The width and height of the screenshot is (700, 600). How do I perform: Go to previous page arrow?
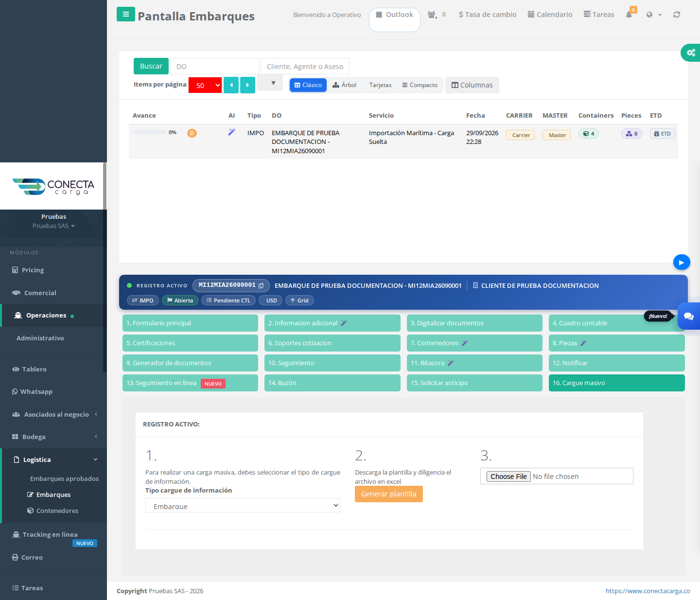(x=231, y=85)
